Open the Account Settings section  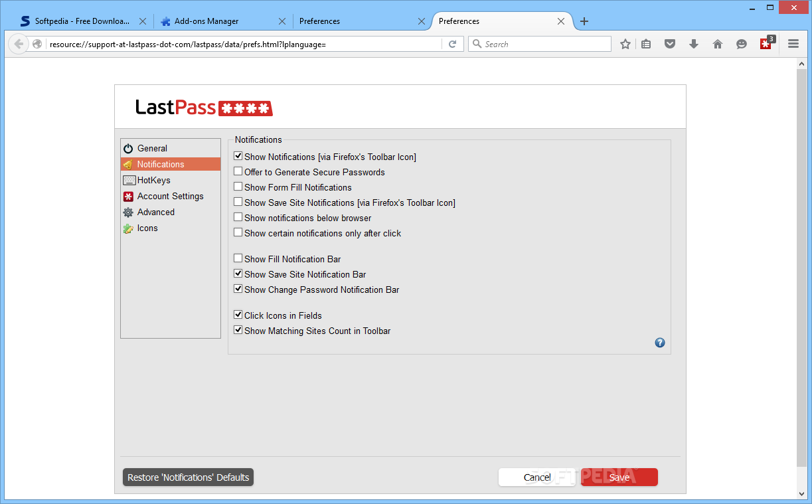coord(171,196)
